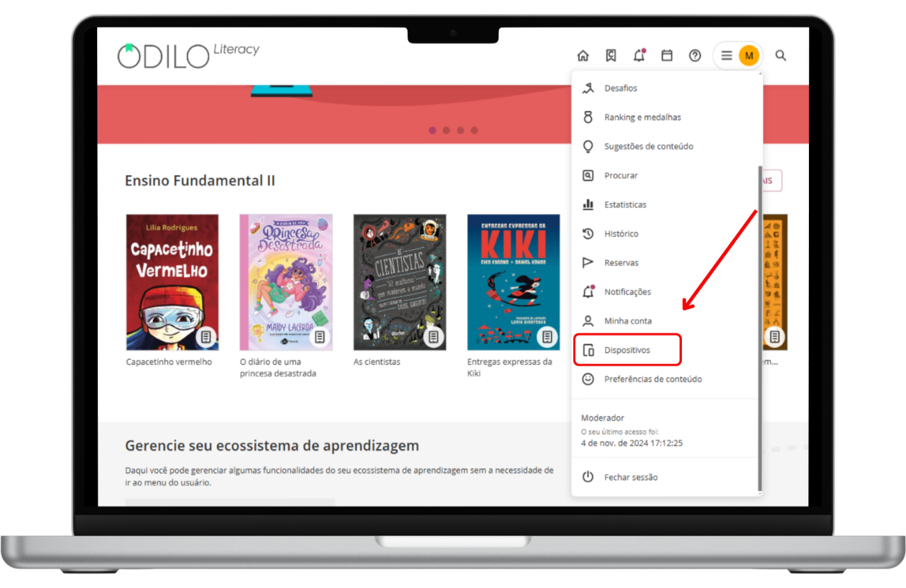The width and height of the screenshot is (906, 588).
Task: Open As Cientistas book cover
Action: click(400, 282)
